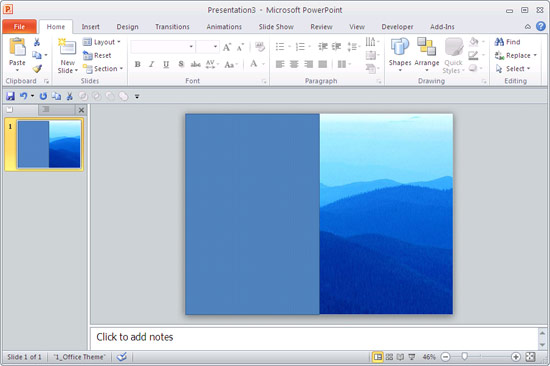The height and width of the screenshot is (366, 550).
Task: Add a New Slide via its icon
Action: (x=67, y=47)
